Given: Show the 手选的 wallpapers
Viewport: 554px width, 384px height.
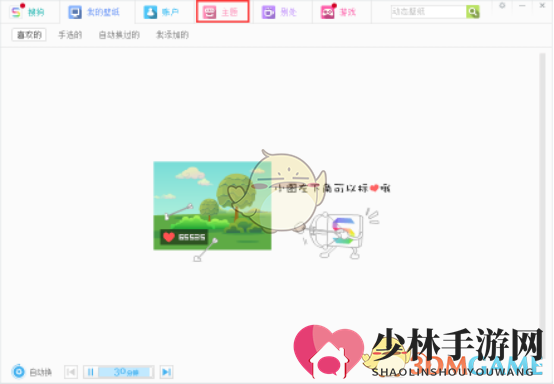Looking at the screenshot, I should (70, 35).
